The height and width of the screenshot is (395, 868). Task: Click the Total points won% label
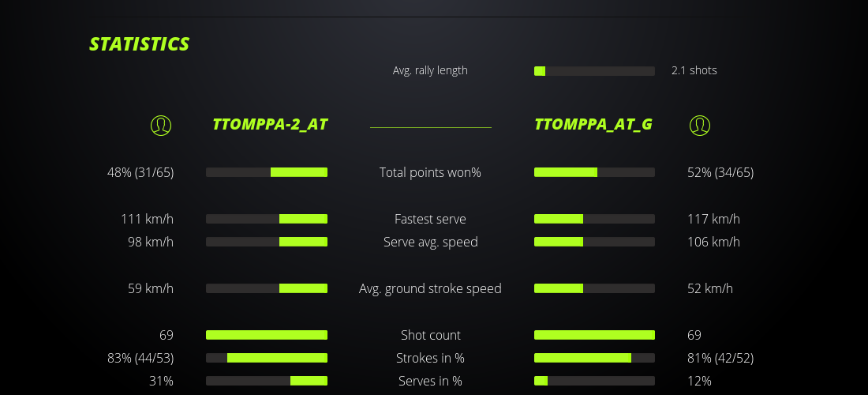[x=430, y=172]
